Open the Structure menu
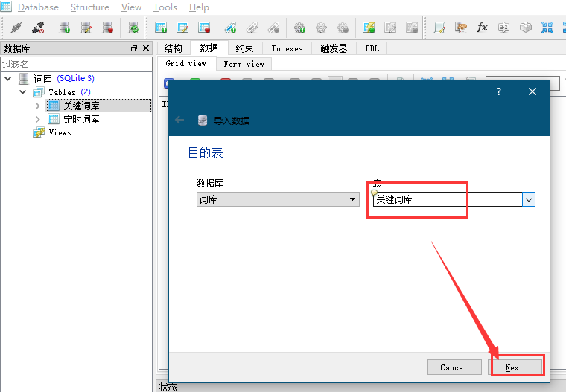Viewport: 566px width, 392px height. [x=89, y=7]
